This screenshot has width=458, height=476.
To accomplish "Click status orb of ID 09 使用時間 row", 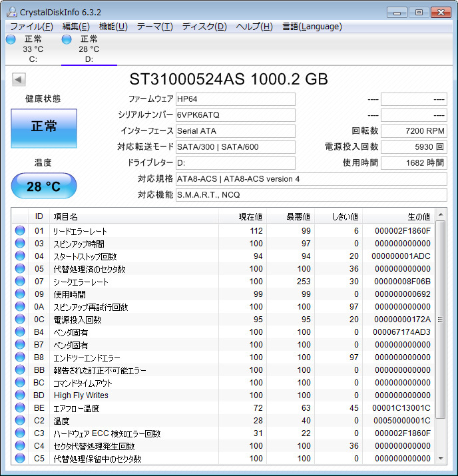I will coord(20,294).
